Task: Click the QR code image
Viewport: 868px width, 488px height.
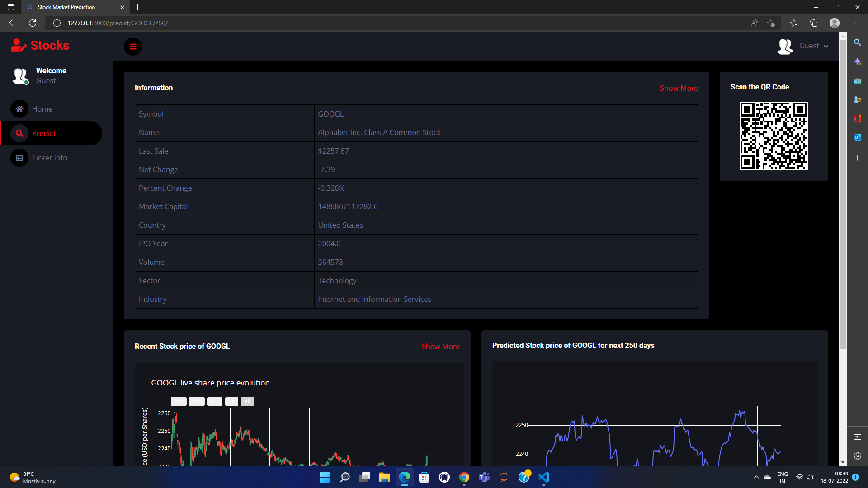Action: (x=774, y=136)
